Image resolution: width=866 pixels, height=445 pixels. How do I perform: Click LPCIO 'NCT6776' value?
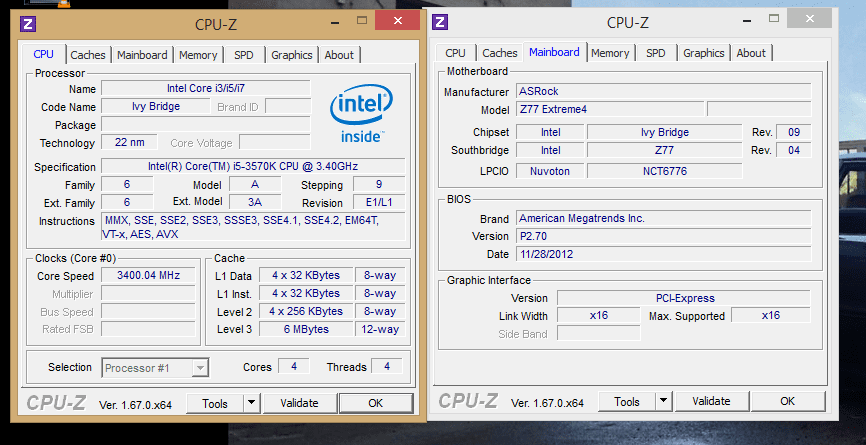664,171
